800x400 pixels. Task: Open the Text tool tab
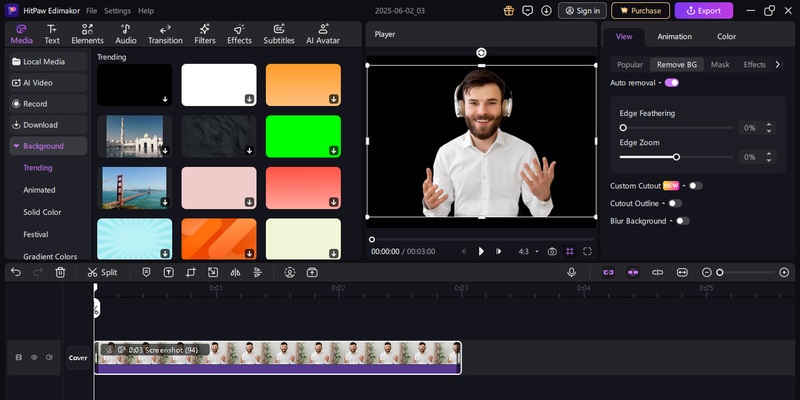click(x=52, y=34)
